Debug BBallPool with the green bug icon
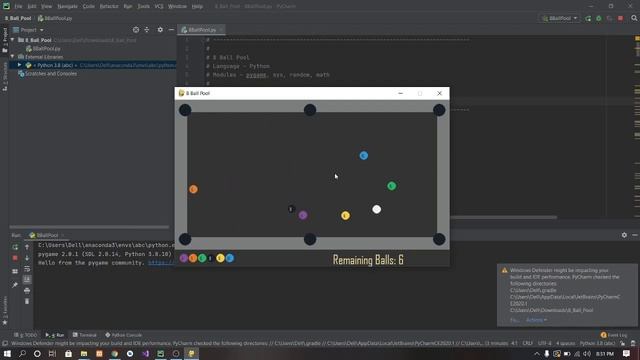Image resolution: width=640 pixels, height=360 pixels. click(x=599, y=18)
